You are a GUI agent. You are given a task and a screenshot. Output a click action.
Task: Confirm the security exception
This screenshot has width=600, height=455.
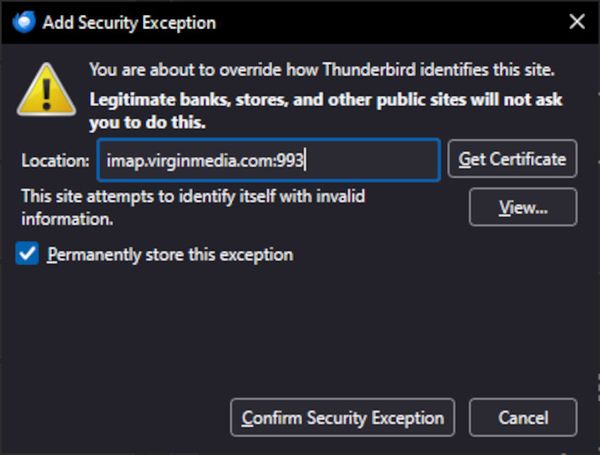(343, 418)
